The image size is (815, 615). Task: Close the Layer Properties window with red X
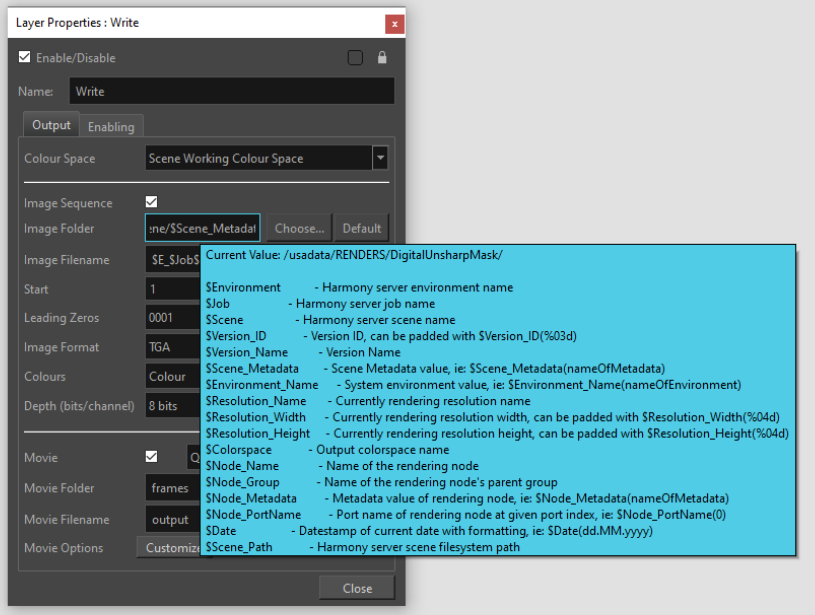point(395,24)
